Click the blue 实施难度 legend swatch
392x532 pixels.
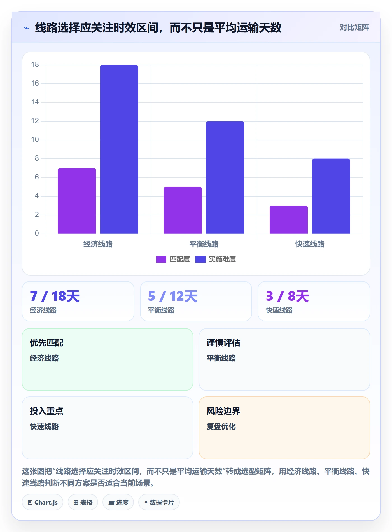[x=200, y=259]
